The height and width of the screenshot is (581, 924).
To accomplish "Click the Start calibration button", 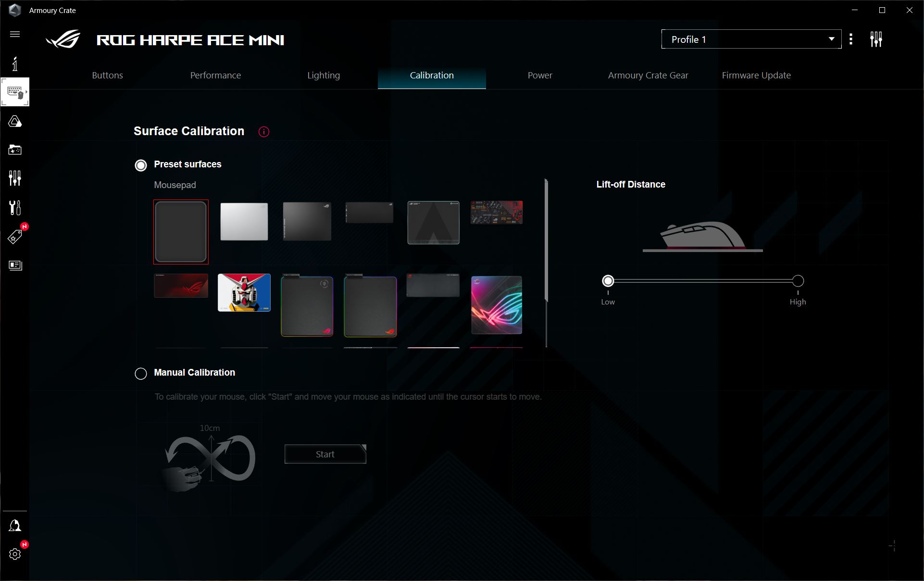I will (325, 454).
